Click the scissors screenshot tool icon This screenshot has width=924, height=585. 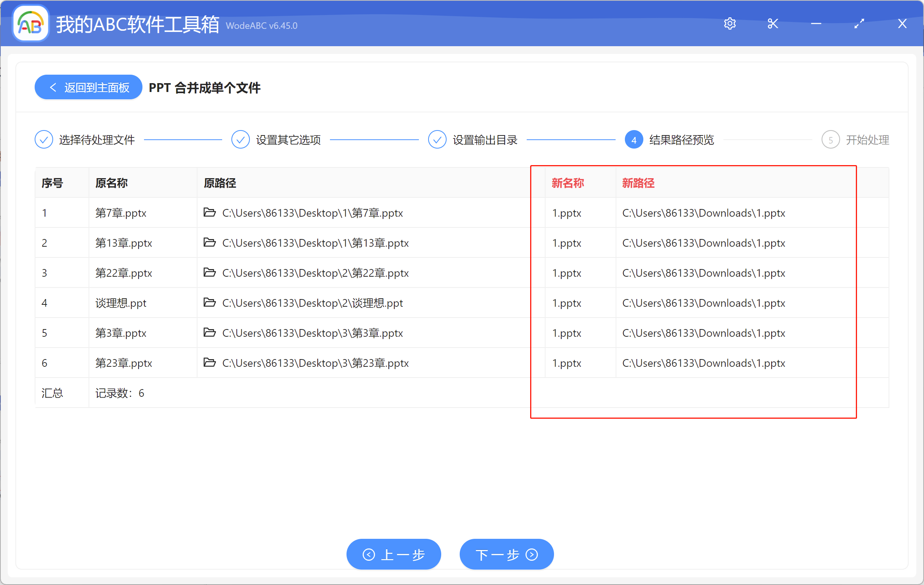773,24
